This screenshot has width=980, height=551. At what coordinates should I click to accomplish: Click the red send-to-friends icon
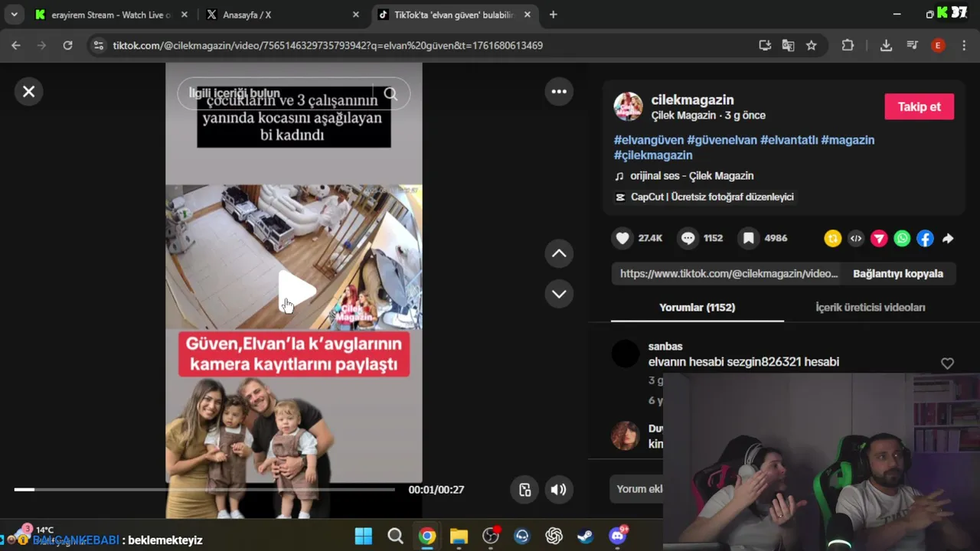click(879, 239)
